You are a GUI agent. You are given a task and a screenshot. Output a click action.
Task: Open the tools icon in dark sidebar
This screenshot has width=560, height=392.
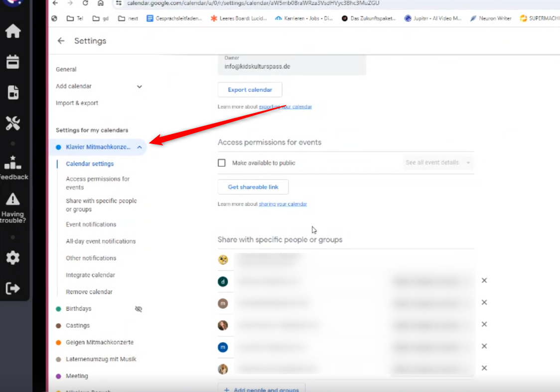(13, 123)
